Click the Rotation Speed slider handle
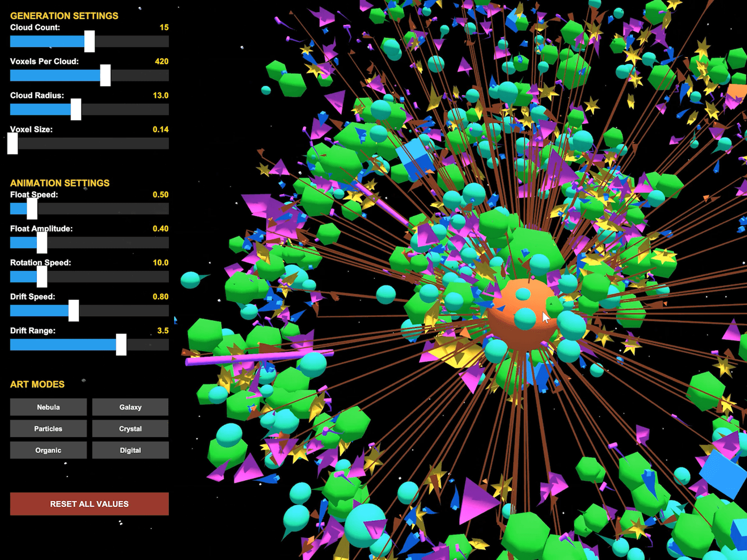The image size is (747, 560). click(x=42, y=276)
